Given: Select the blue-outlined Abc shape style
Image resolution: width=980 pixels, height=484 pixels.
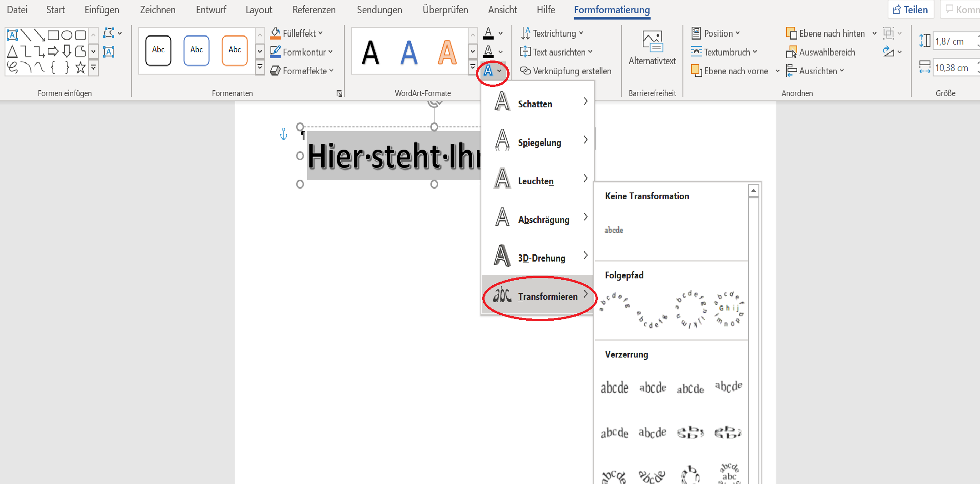Looking at the screenshot, I should tap(197, 50).
